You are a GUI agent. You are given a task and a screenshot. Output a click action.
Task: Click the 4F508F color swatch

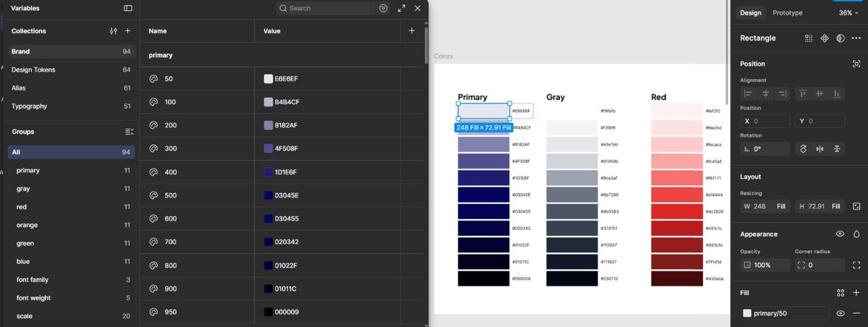pos(268,148)
